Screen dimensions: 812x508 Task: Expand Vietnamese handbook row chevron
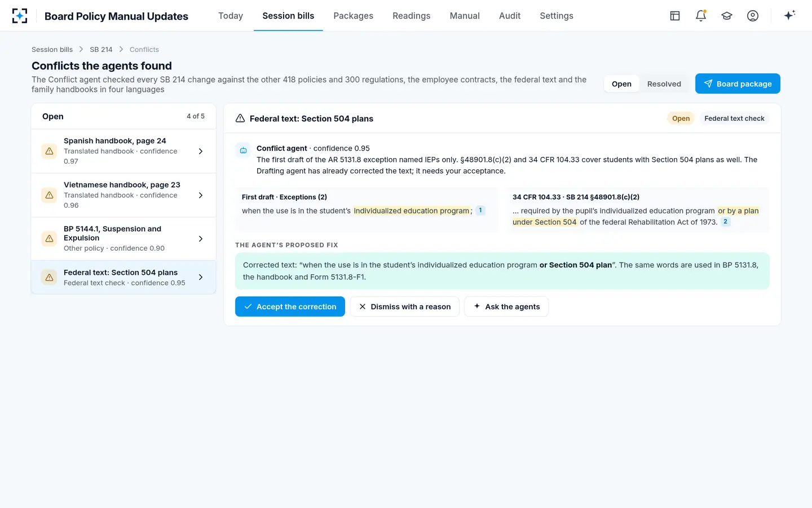pos(201,195)
